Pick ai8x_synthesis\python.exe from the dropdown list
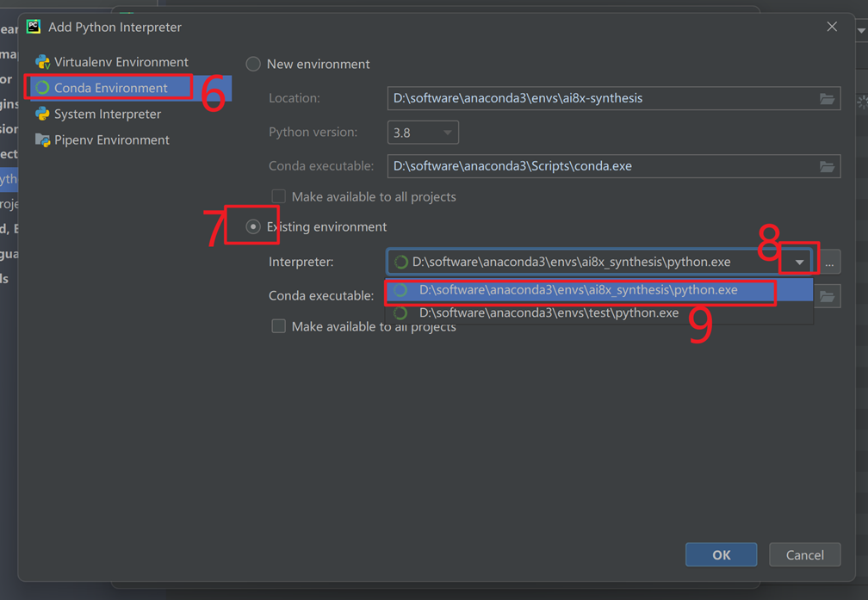The image size is (868, 600). tap(599, 290)
